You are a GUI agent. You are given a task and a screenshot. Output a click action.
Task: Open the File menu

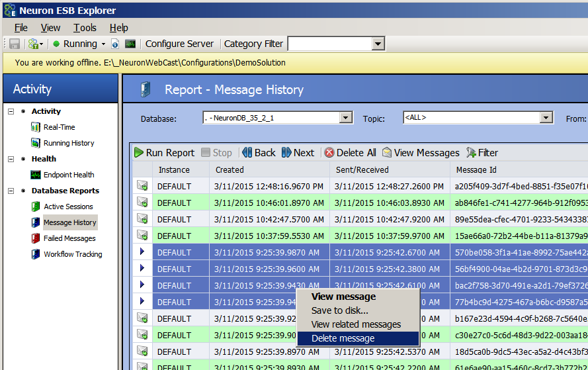tap(21, 28)
